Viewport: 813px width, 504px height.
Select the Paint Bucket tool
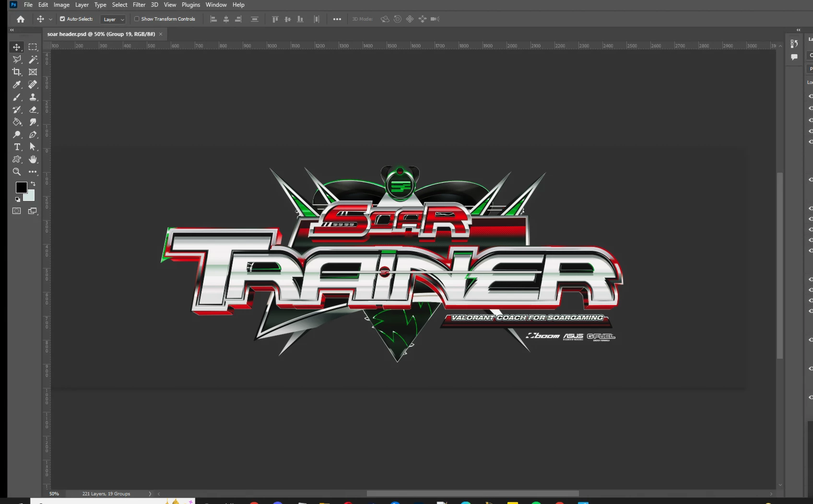click(17, 122)
